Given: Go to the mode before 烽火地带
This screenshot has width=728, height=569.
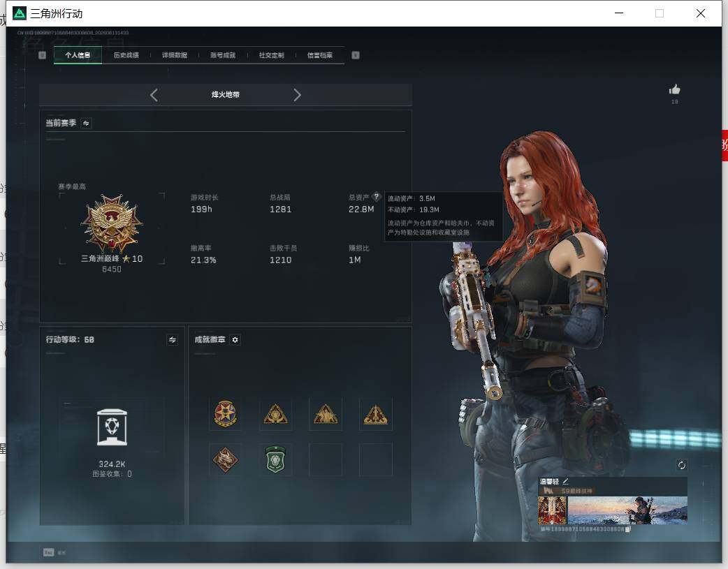Looking at the screenshot, I should click(154, 95).
